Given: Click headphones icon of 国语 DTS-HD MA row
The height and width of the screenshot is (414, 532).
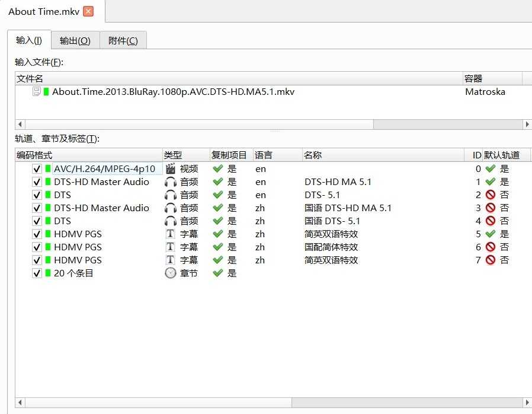Looking at the screenshot, I should [170, 208].
